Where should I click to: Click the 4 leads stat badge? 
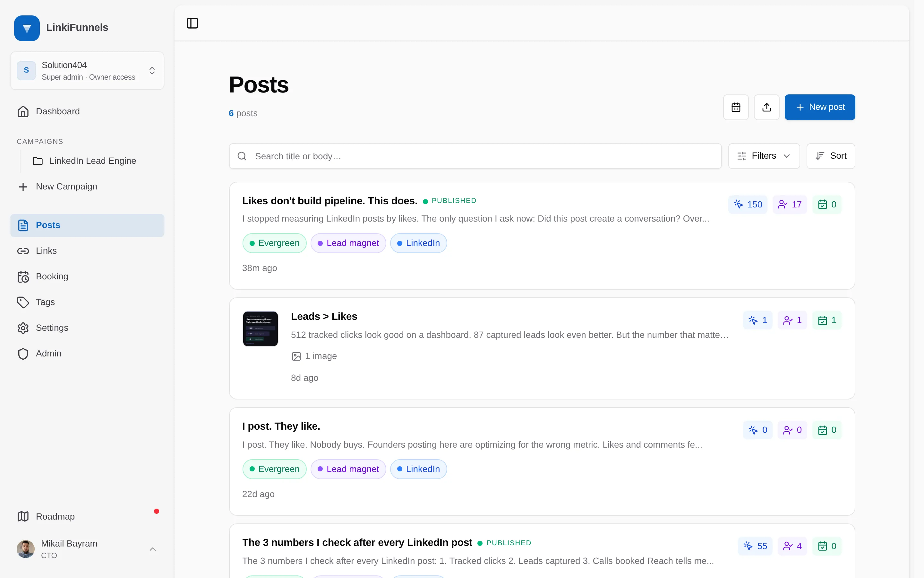click(792, 546)
